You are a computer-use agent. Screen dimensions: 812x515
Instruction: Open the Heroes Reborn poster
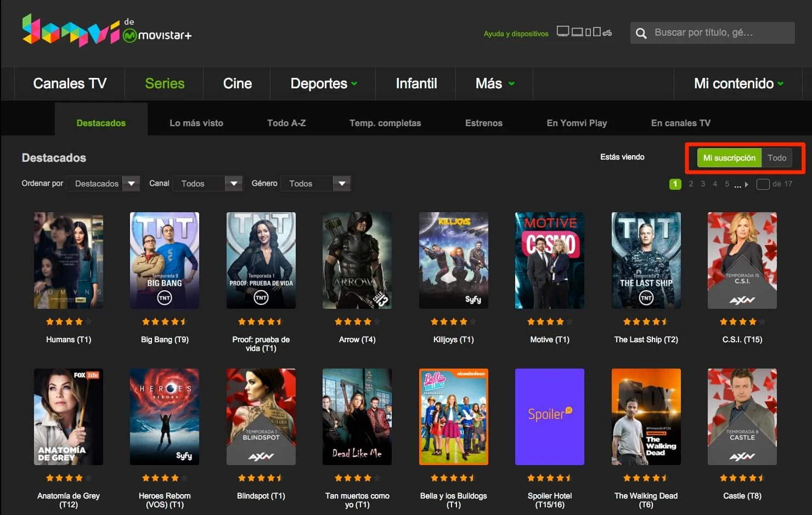[165, 417]
